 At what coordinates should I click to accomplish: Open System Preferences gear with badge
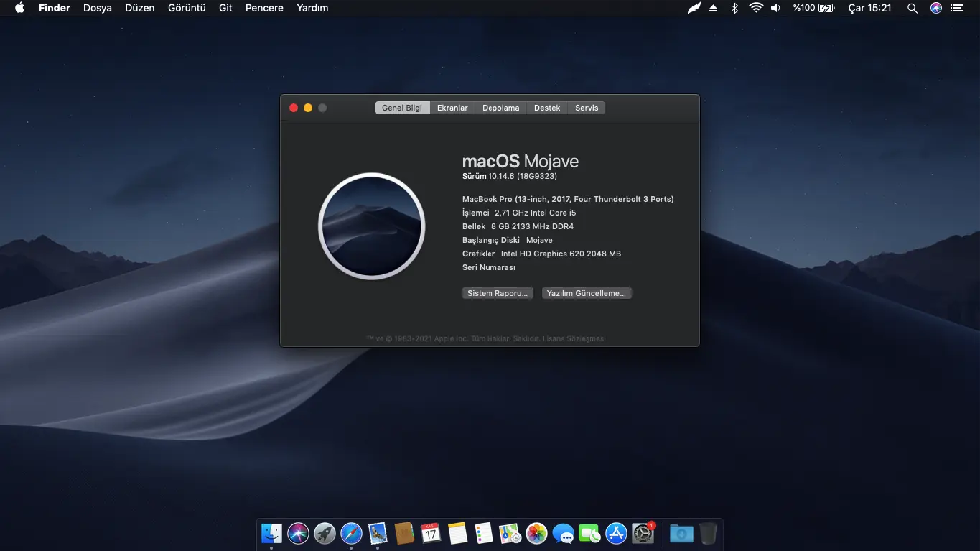[643, 533]
